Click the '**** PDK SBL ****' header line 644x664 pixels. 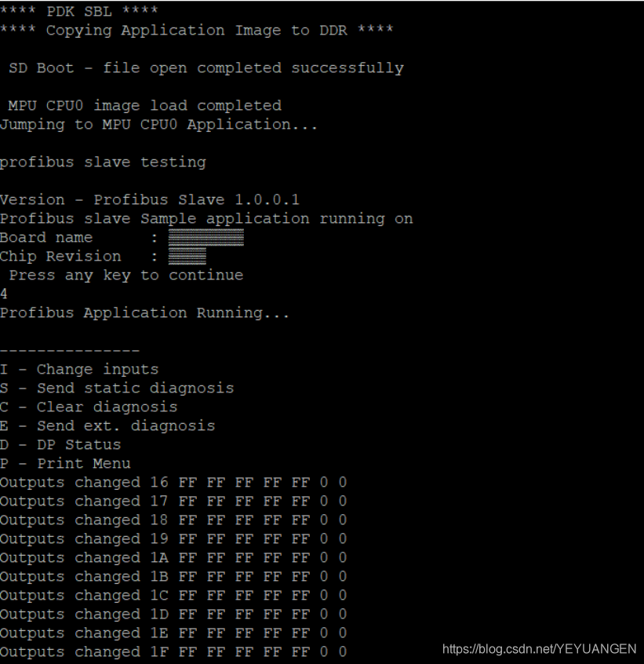[79, 11]
